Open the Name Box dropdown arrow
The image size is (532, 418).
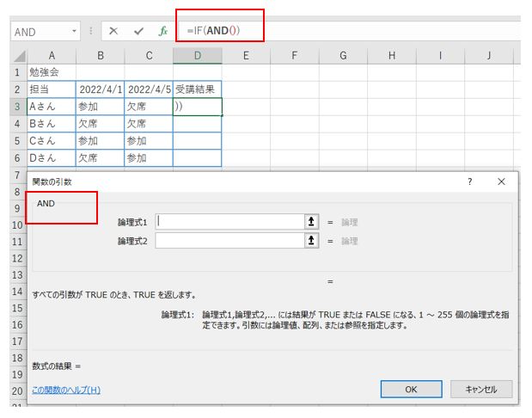(75, 32)
